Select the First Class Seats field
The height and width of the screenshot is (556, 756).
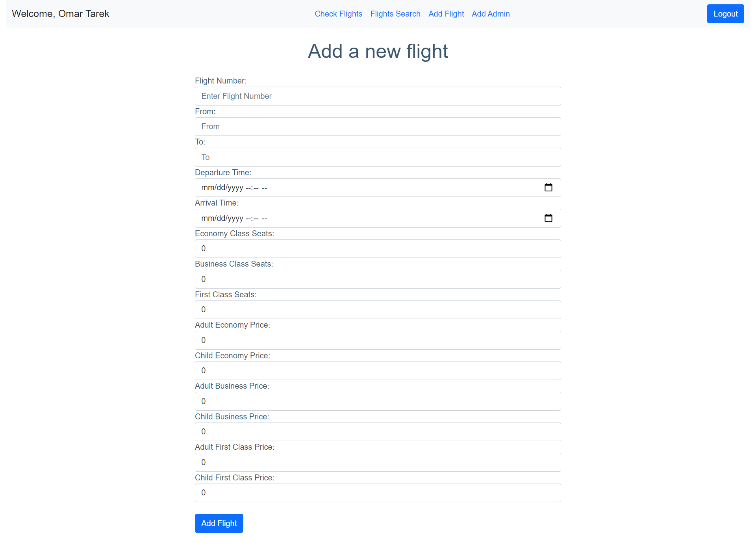tap(378, 310)
